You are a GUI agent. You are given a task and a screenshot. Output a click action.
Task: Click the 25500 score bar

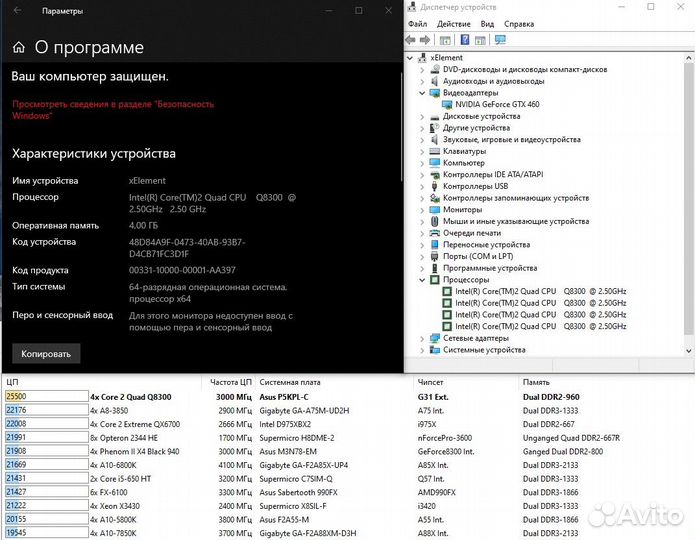(47, 396)
